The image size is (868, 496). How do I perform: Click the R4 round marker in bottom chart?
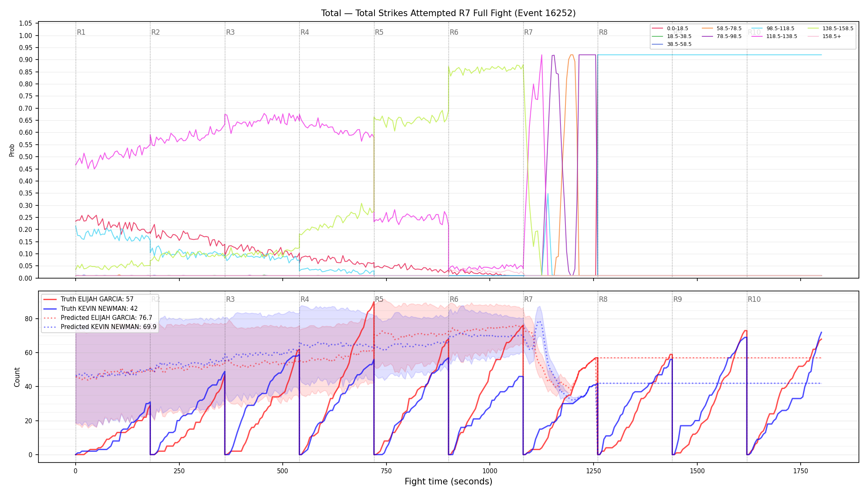pyautogui.click(x=305, y=299)
